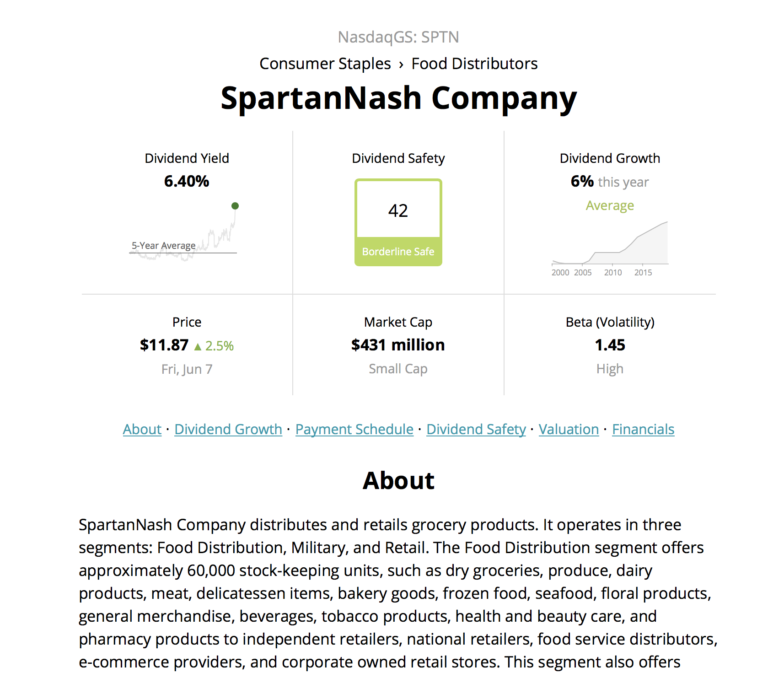
Task: Click the $11.87 price value
Action: [164, 345]
